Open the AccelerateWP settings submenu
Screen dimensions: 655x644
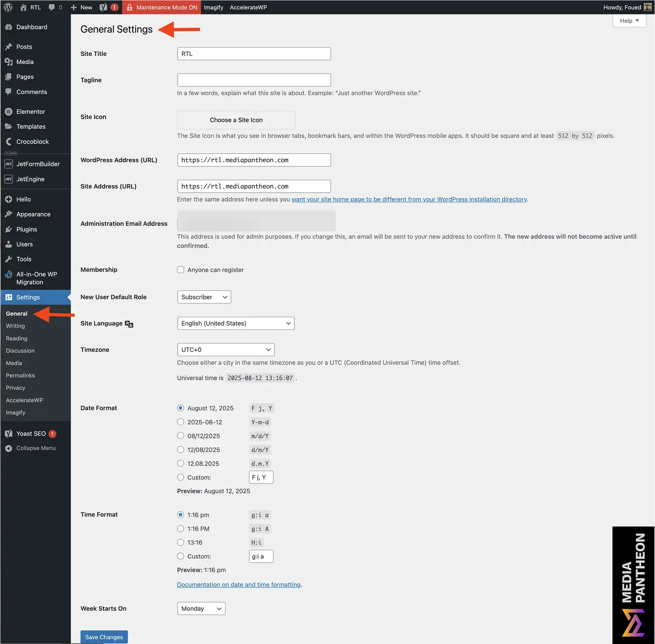[25, 400]
